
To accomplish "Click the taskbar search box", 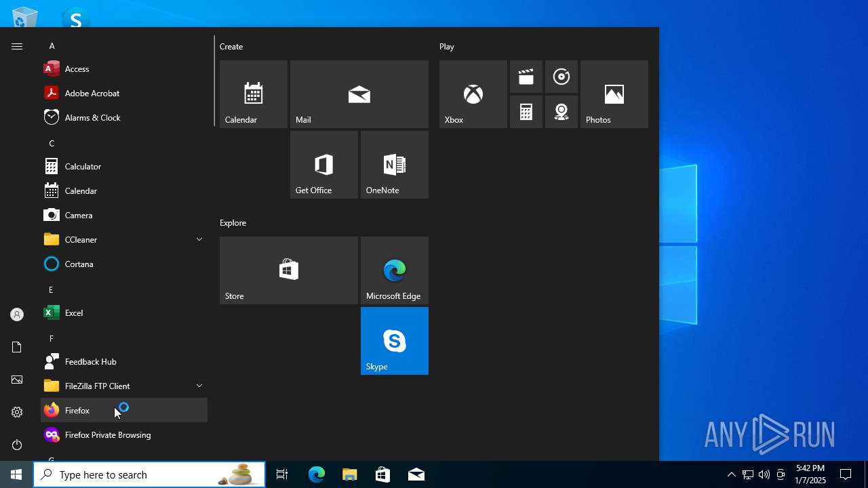I will (149, 474).
